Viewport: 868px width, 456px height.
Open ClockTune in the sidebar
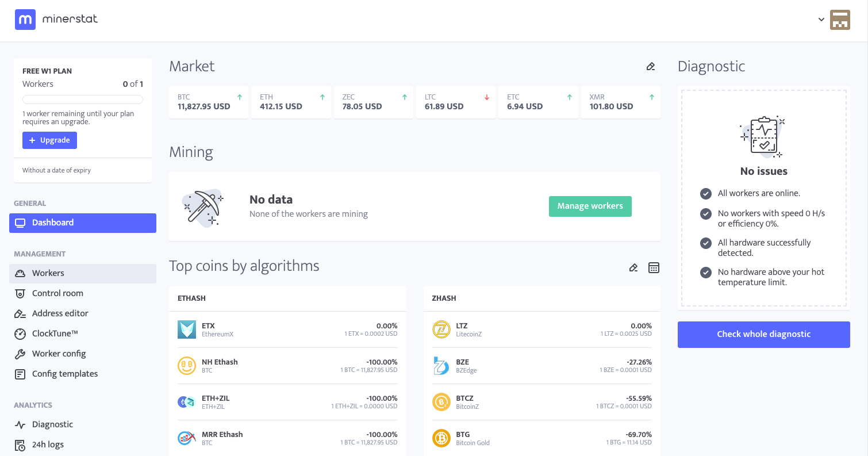tap(83, 334)
